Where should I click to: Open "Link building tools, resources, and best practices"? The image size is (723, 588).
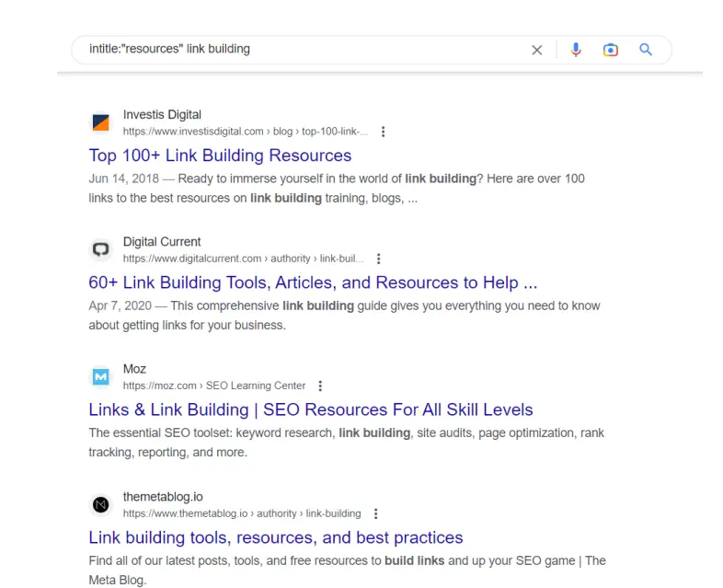click(x=276, y=537)
